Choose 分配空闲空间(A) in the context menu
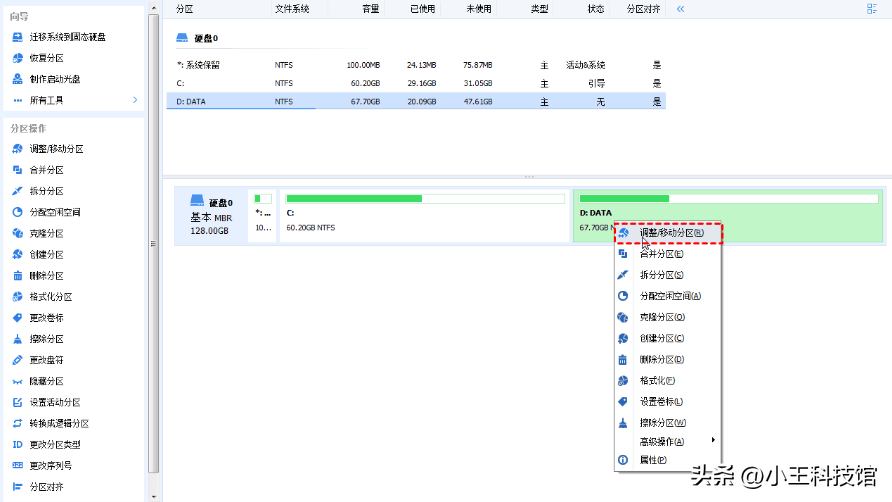Image resolution: width=892 pixels, height=502 pixels. 668,296
